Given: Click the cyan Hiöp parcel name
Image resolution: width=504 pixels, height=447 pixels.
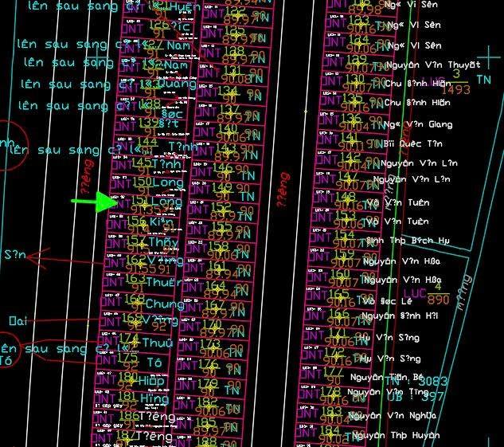Looking at the screenshot, I should tap(153, 381).
